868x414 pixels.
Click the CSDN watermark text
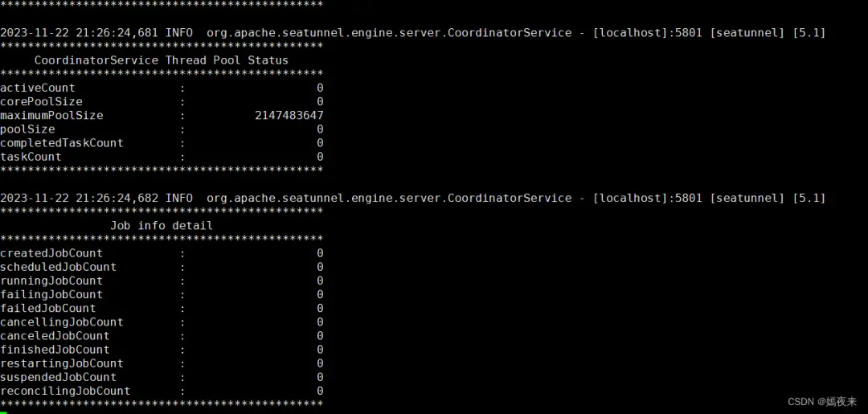click(x=822, y=402)
